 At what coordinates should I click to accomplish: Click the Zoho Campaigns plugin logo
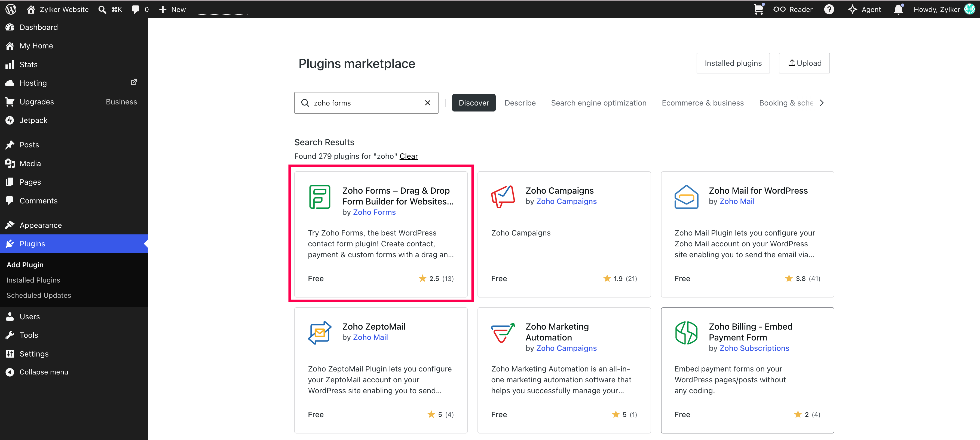click(503, 196)
